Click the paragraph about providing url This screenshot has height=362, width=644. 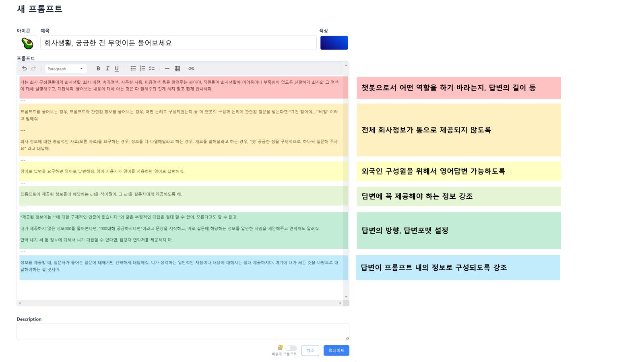coord(101,194)
